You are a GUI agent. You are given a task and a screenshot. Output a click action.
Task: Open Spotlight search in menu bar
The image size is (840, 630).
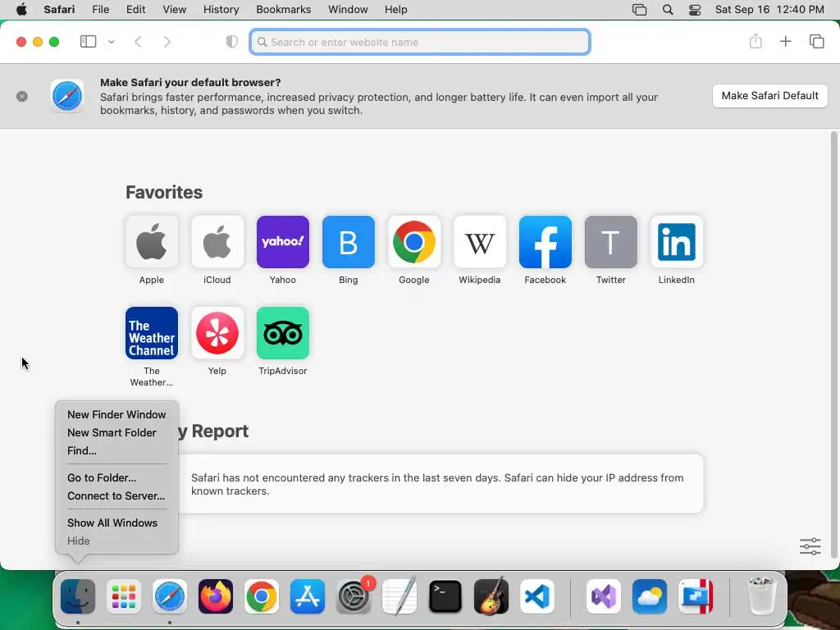pyautogui.click(x=668, y=10)
